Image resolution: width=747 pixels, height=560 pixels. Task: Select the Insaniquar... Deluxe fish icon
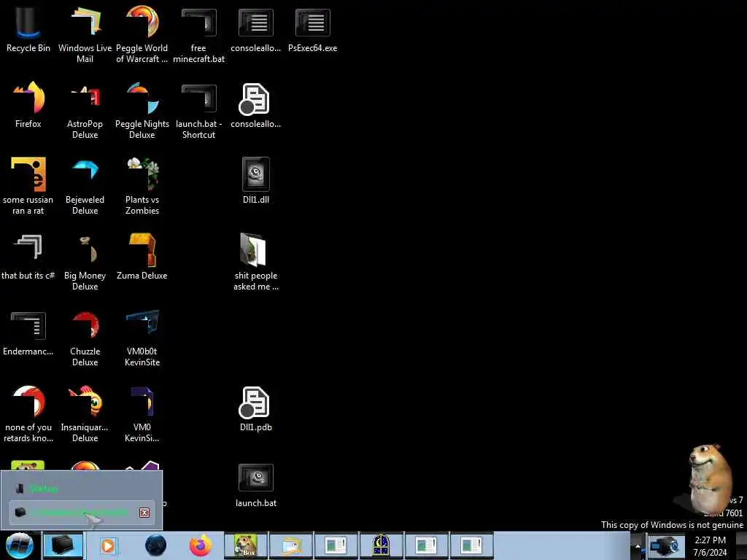85,414
